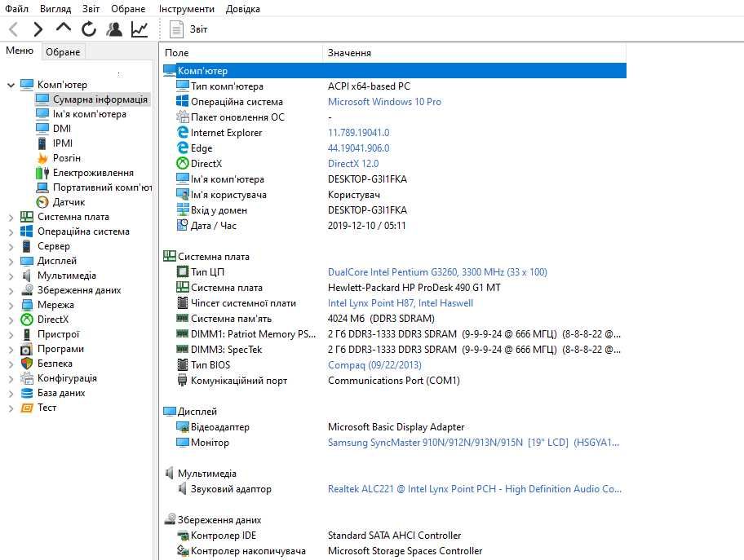Viewport: 744px width, 560px height.
Task: Select the highlighted Комп'ютер section header row
Action: (x=395, y=71)
